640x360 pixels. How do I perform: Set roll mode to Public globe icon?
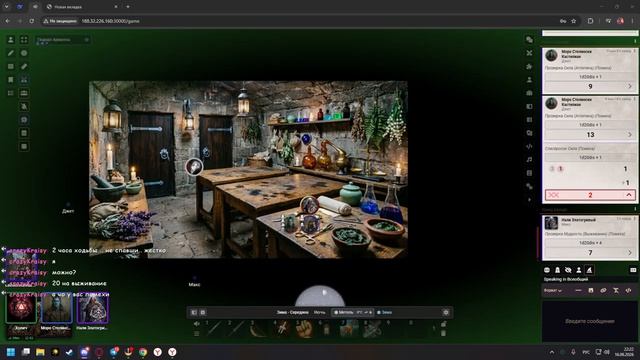tap(547, 270)
